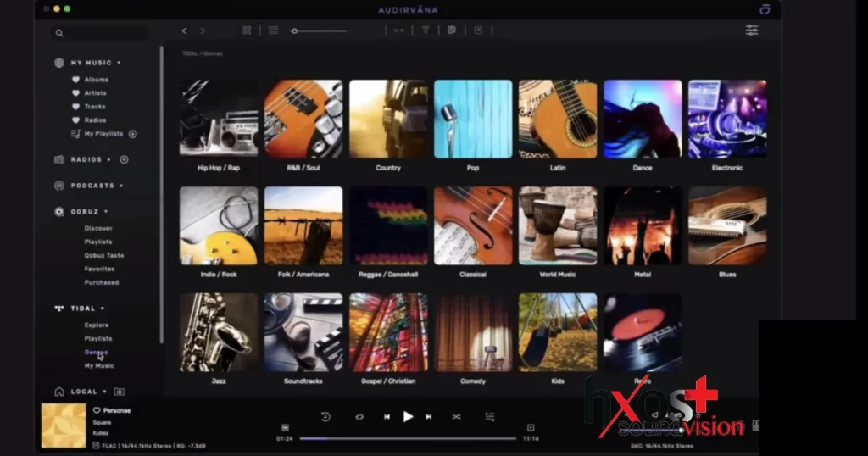Open the Gospel / Christian genre
The image size is (868, 456).
point(388,332)
